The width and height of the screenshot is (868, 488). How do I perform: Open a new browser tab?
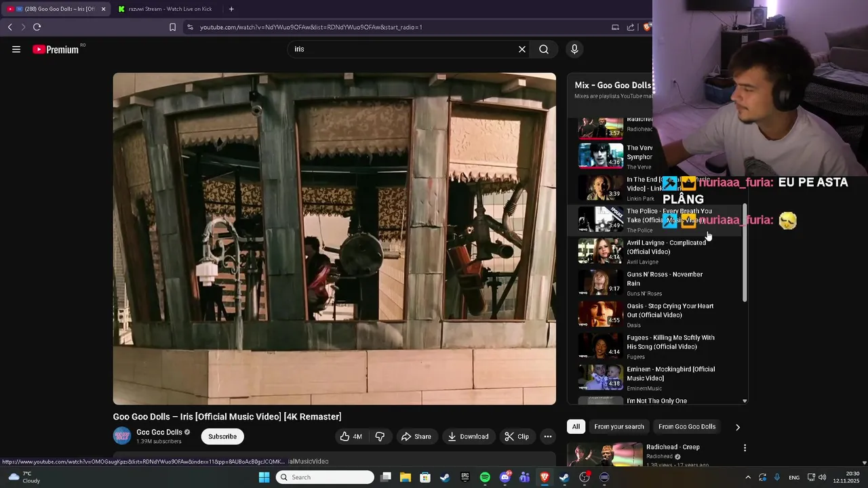(231, 9)
